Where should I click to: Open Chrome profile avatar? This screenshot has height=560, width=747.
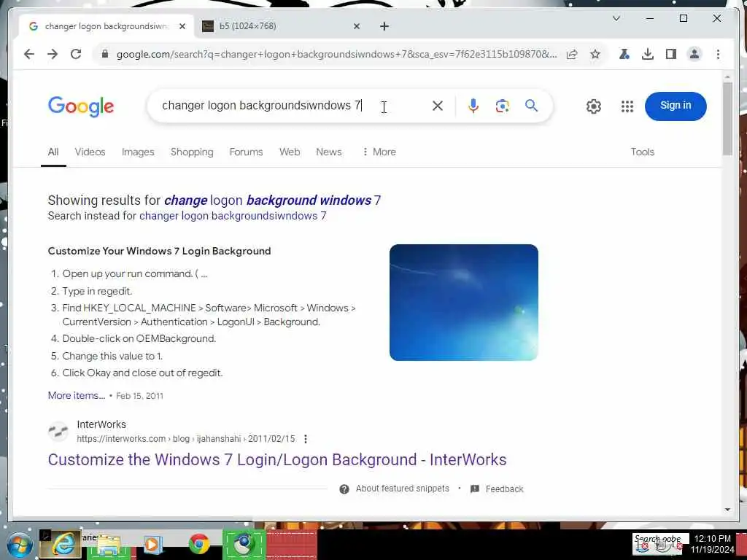coord(694,54)
